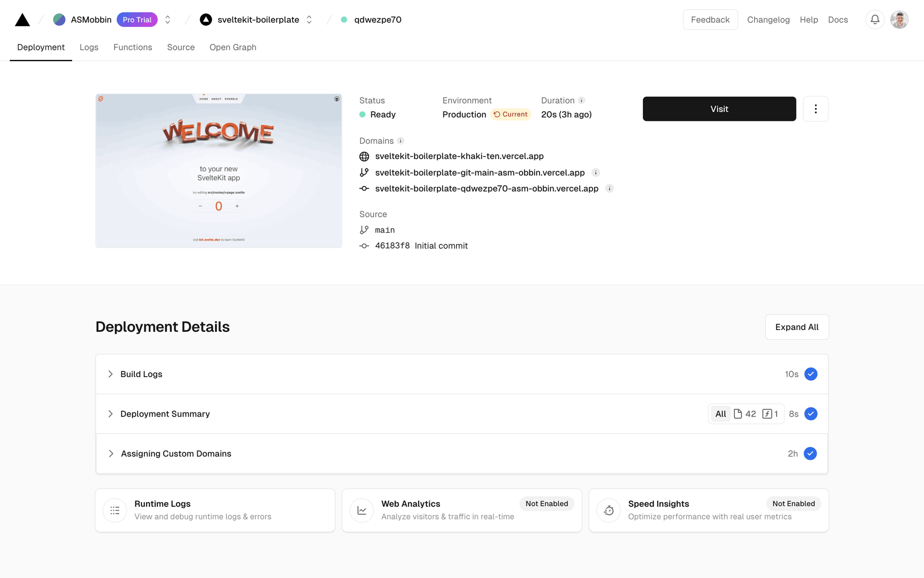Open the main branch source link
This screenshot has height=578, width=924.
pyautogui.click(x=385, y=230)
